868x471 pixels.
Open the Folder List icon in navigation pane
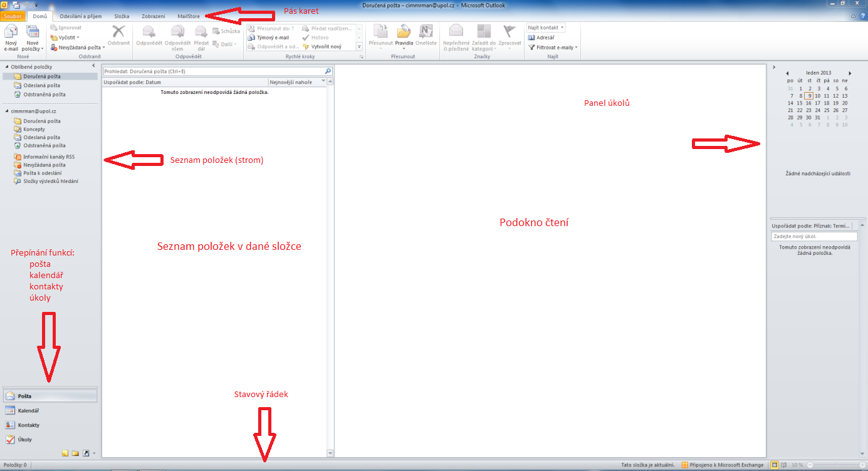pyautogui.click(x=75, y=453)
